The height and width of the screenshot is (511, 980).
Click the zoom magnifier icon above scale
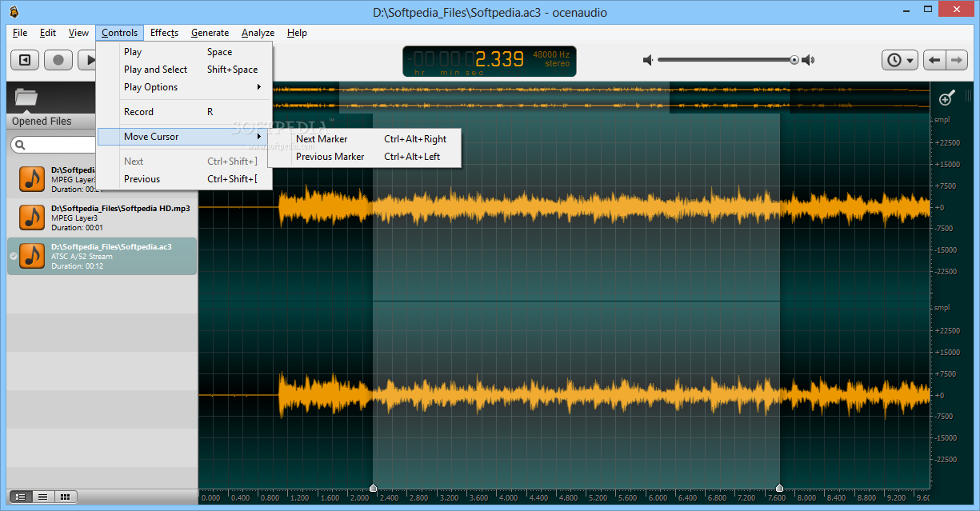[947, 98]
